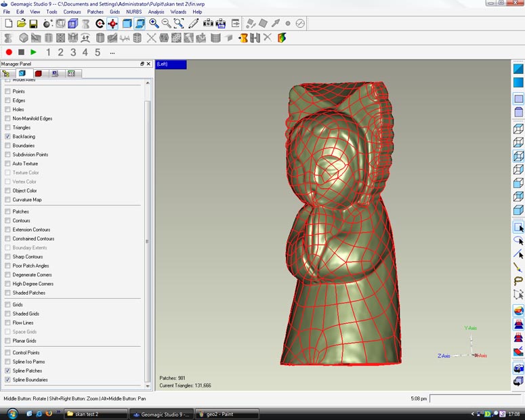Click the Open folder icon
The height and width of the screenshot is (420, 525).
[21, 24]
